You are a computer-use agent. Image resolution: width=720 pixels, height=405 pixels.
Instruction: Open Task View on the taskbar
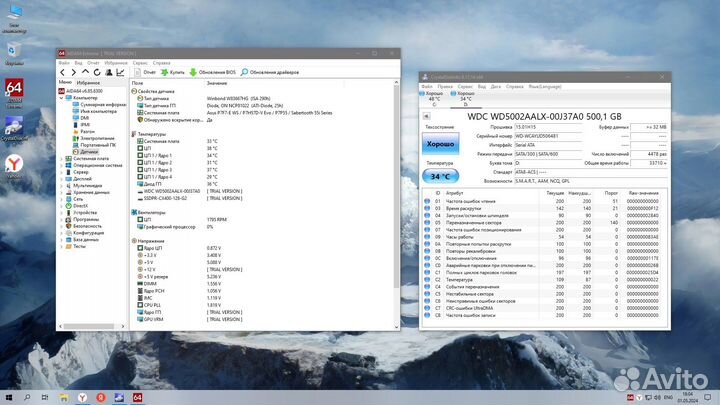click(45, 397)
